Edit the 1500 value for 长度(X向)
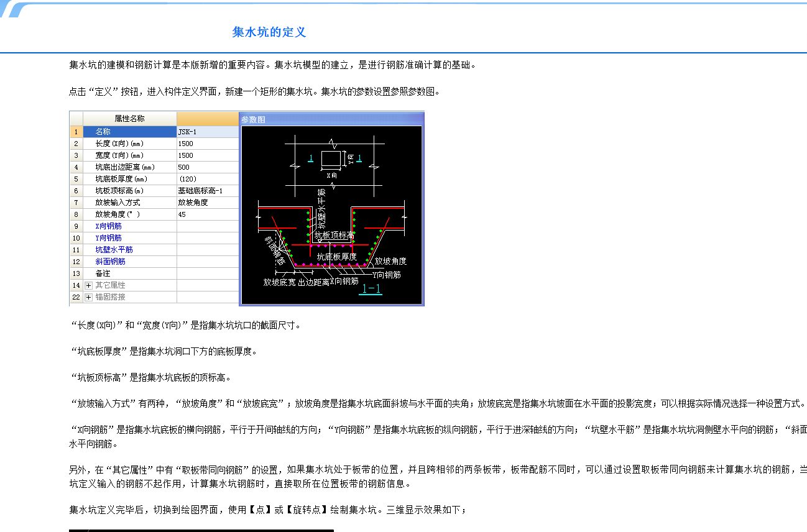Image resolution: width=807 pixels, height=532 pixels. tap(208, 144)
